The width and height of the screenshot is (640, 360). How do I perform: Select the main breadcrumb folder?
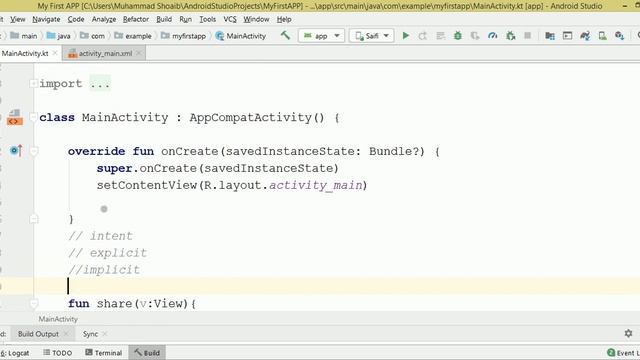coord(24,36)
